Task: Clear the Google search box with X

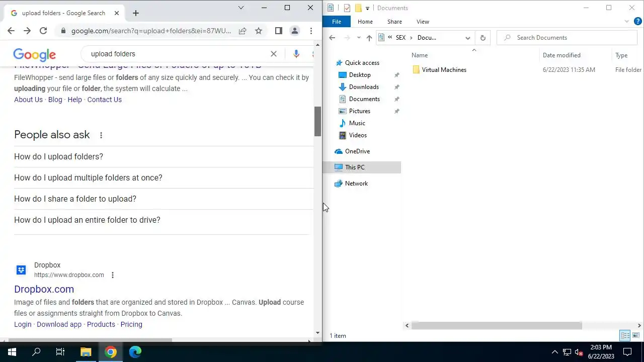Action: pyautogui.click(x=274, y=54)
